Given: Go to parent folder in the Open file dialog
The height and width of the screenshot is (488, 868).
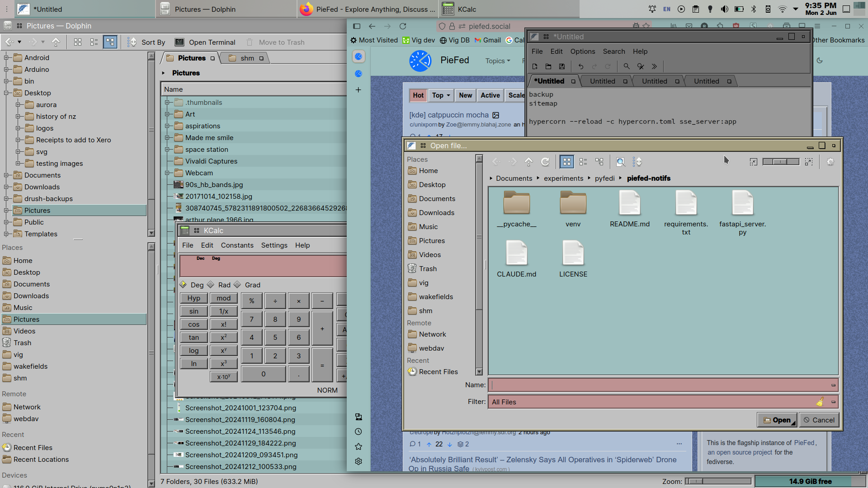Looking at the screenshot, I should [x=529, y=161].
